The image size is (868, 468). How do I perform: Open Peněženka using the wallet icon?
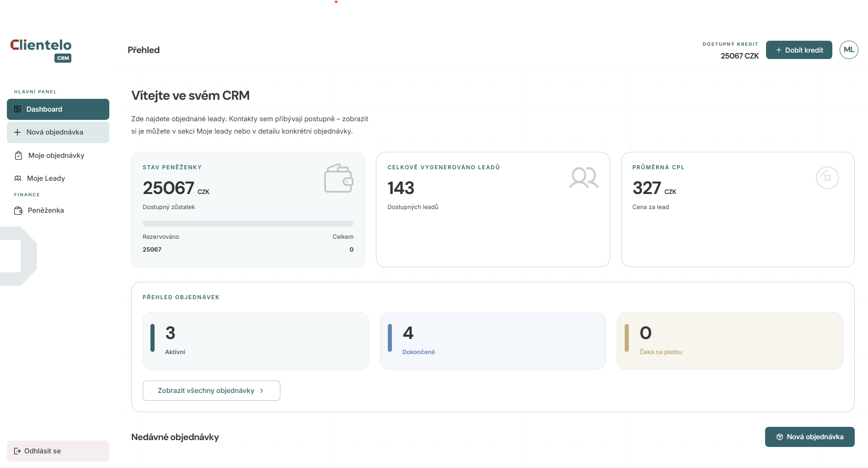[x=17, y=210]
